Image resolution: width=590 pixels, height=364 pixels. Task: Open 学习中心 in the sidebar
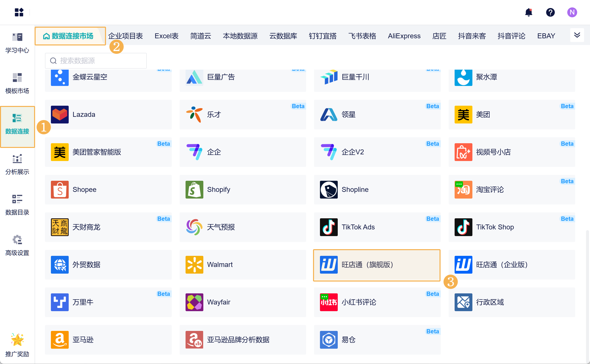click(17, 43)
